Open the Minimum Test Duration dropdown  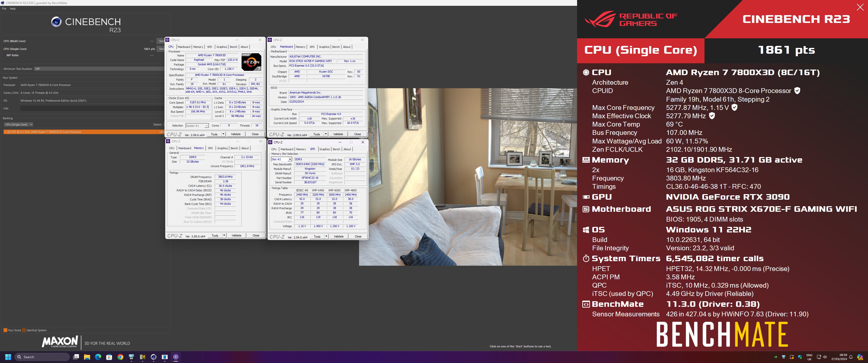pyautogui.click(x=99, y=69)
